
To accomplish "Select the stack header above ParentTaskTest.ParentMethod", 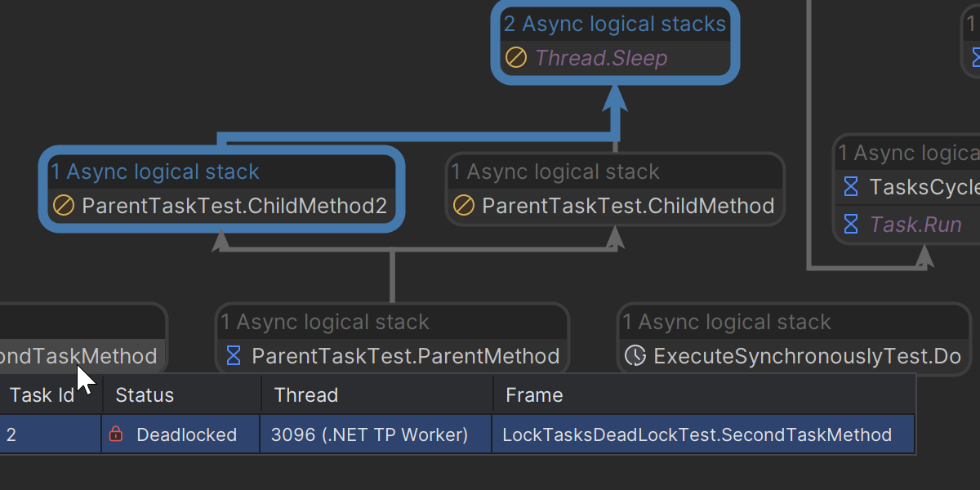I will [x=325, y=323].
